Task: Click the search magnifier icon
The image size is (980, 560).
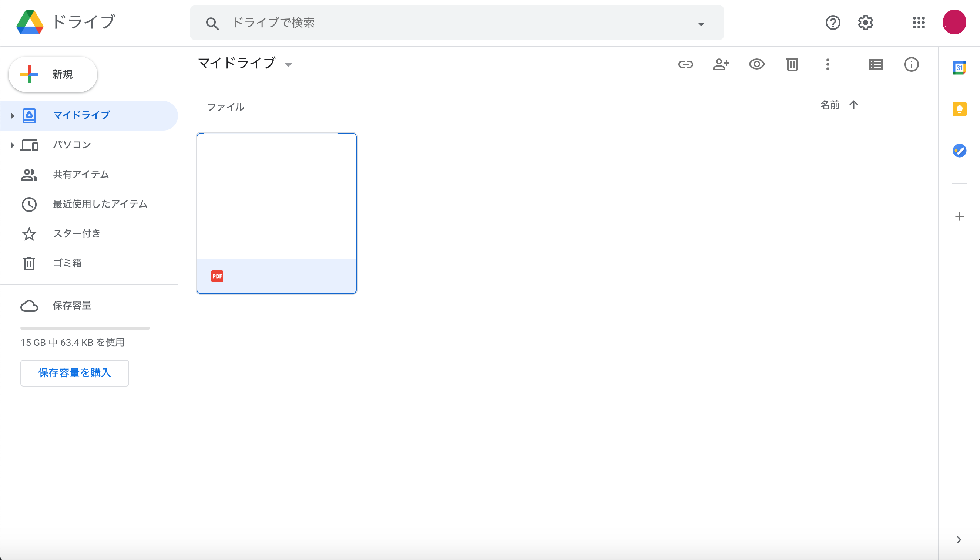Action: 212,23
